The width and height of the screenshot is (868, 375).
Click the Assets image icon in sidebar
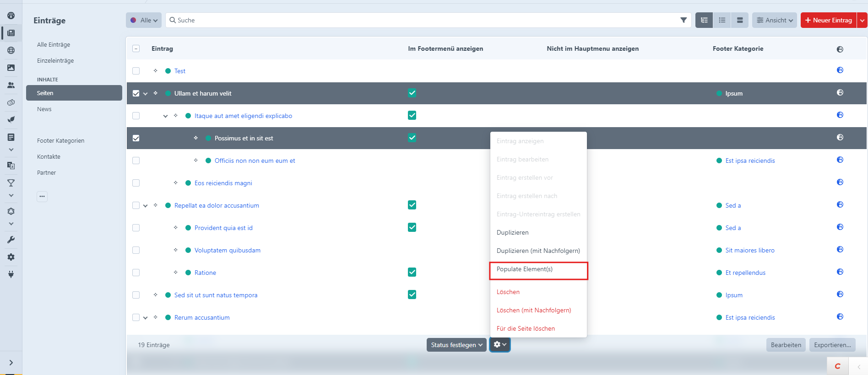(11, 68)
